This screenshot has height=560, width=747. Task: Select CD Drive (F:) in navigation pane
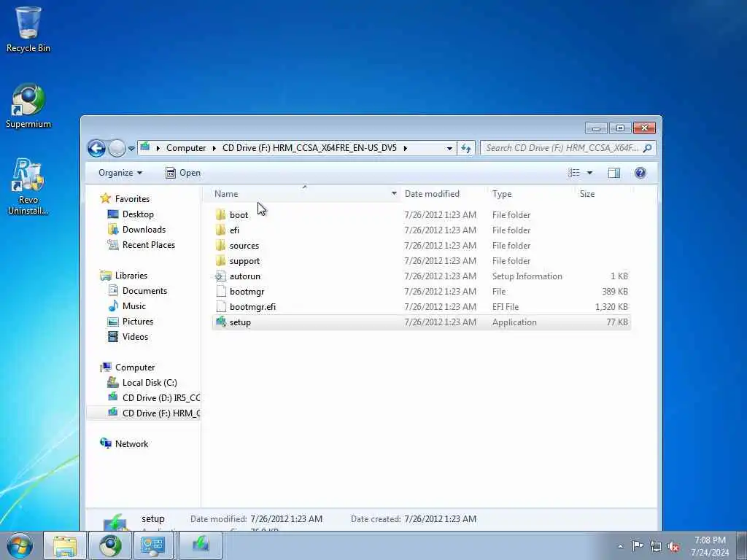144,413
